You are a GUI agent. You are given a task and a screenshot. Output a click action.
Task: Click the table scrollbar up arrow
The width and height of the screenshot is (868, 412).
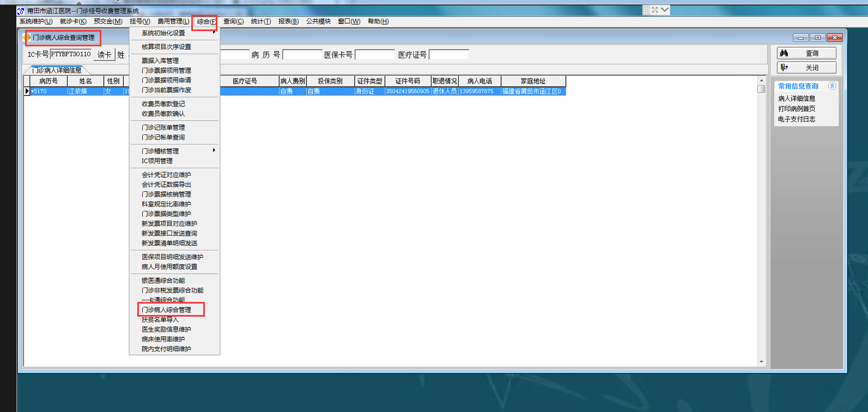coord(761,81)
